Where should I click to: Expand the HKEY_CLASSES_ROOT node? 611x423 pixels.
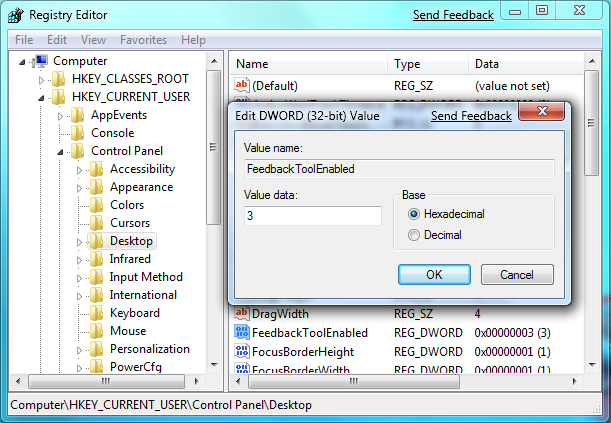[x=41, y=80]
